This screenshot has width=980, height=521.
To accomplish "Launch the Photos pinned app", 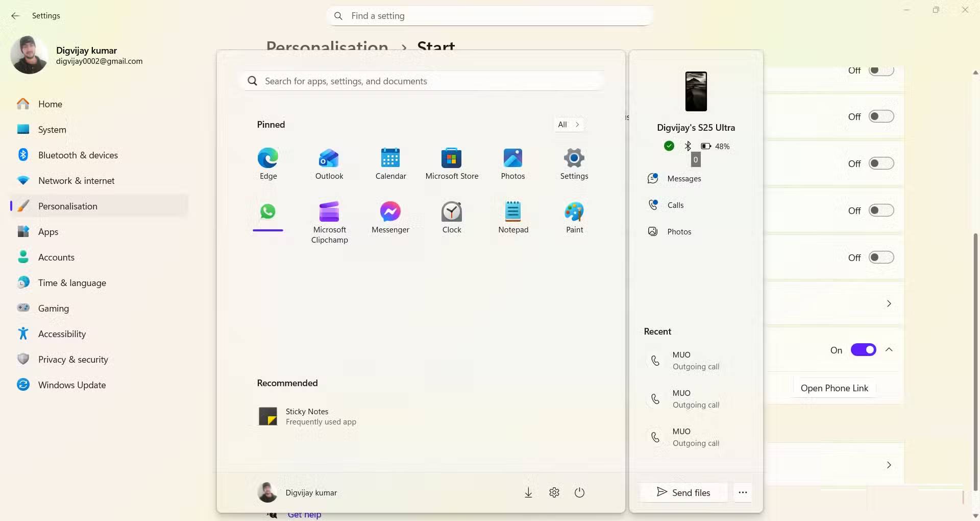I will click(513, 163).
